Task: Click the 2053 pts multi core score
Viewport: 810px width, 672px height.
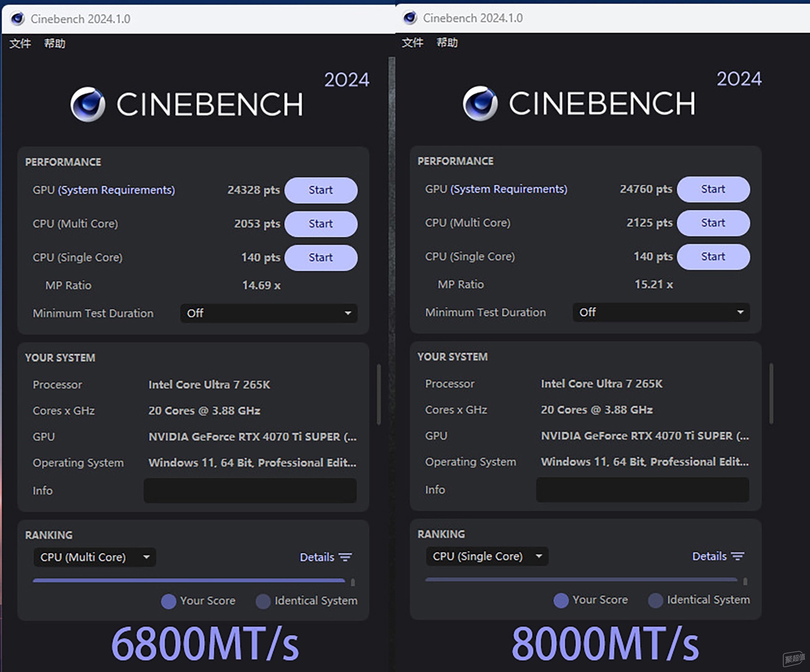Action: click(x=257, y=224)
